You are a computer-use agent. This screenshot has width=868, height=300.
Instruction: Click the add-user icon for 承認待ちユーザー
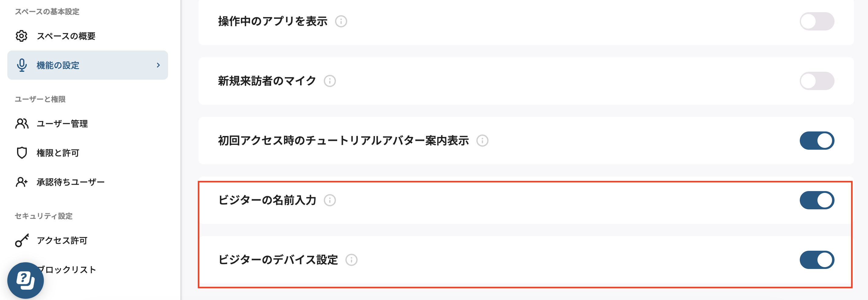pyautogui.click(x=22, y=182)
